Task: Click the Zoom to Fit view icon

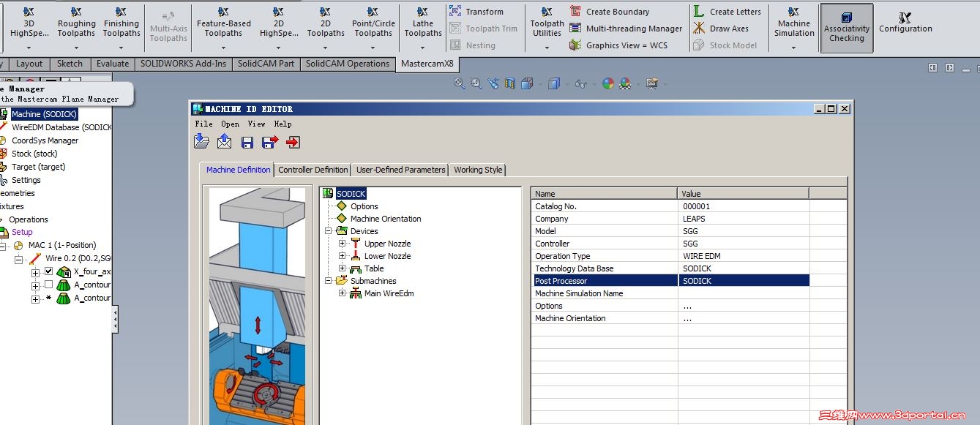Action: (x=460, y=83)
